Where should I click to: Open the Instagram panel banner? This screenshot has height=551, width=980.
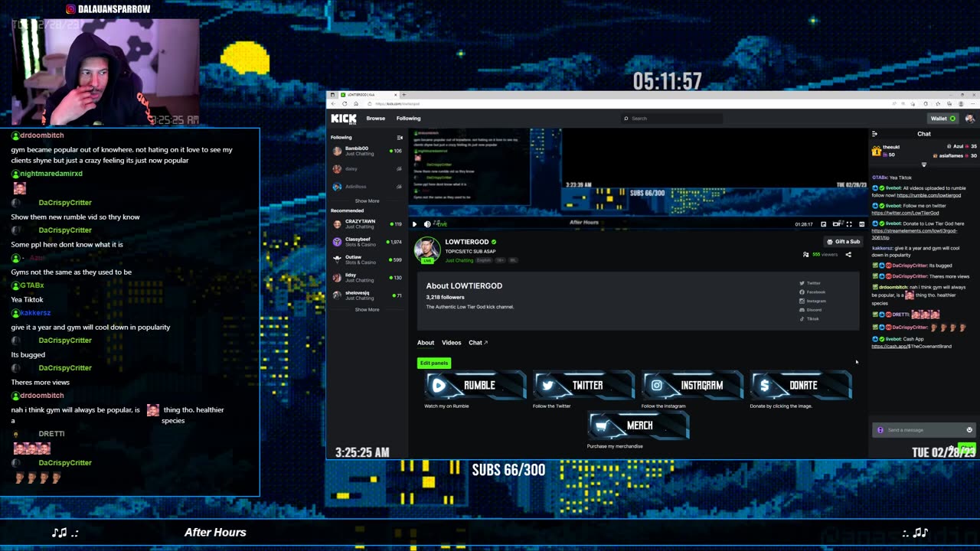pos(692,385)
